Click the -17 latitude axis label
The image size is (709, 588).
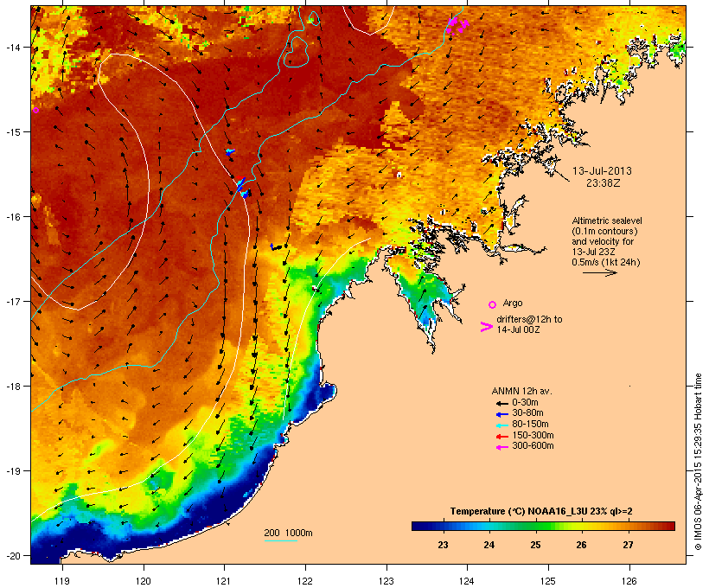[12, 301]
